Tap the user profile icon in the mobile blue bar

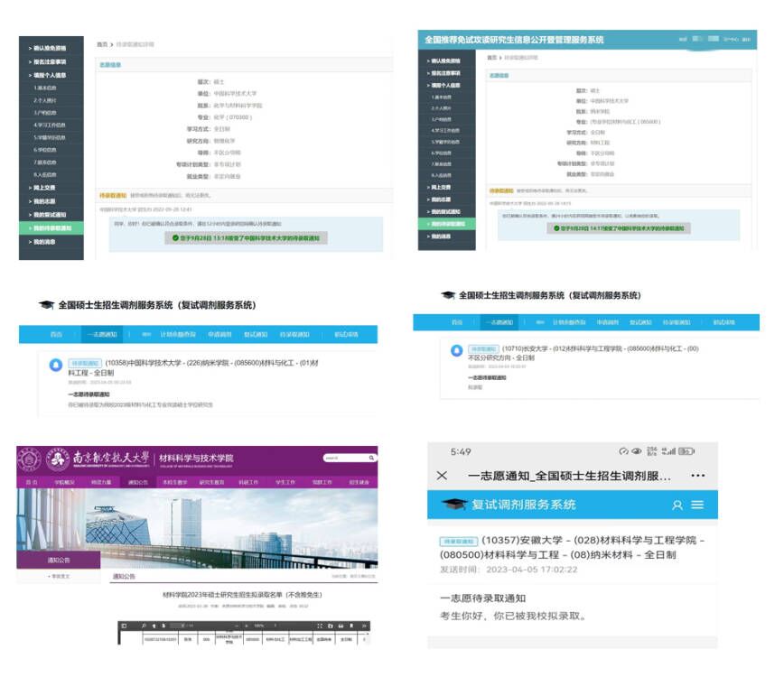tap(677, 505)
